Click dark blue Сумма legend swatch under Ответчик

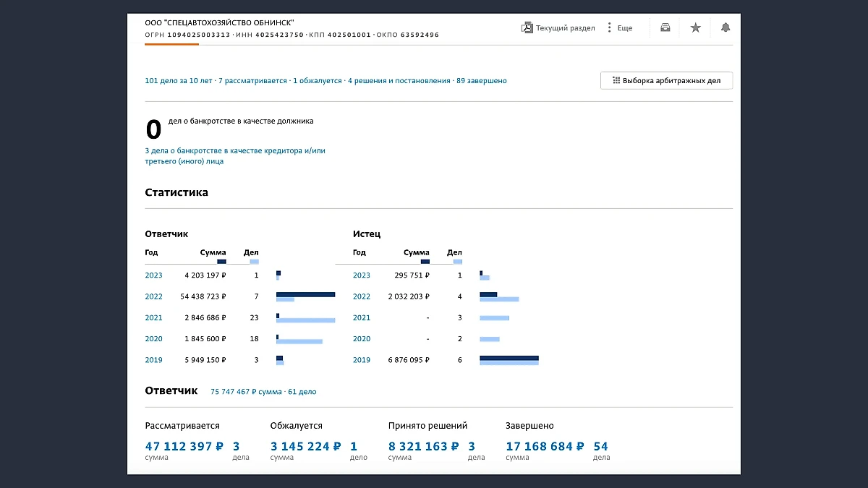(x=221, y=261)
